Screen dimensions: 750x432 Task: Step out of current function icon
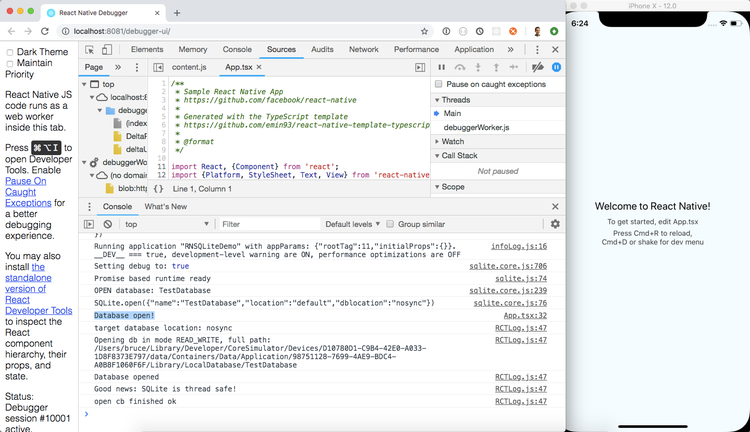pyautogui.click(x=496, y=67)
